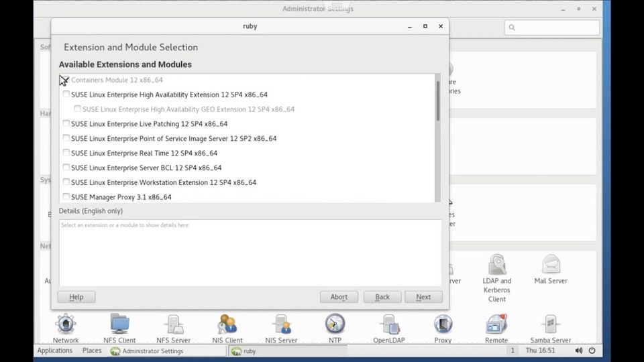Viewport: 644px width, 362px height.
Task: Enable the Real Time 12 SP4 checkbox
Action: [66, 153]
